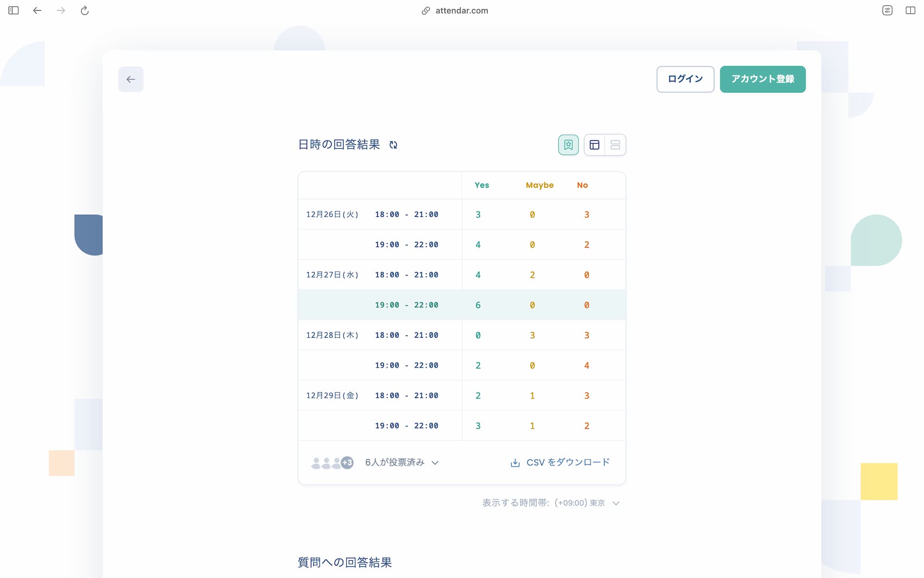Click the download icon next to CSV
This screenshot has height=578, width=924.
pos(515,463)
